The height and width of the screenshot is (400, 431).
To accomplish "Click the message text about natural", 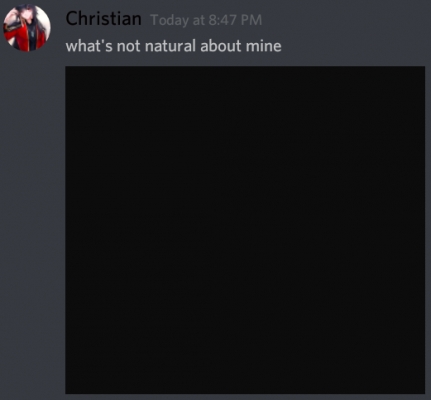I will coord(173,46).
